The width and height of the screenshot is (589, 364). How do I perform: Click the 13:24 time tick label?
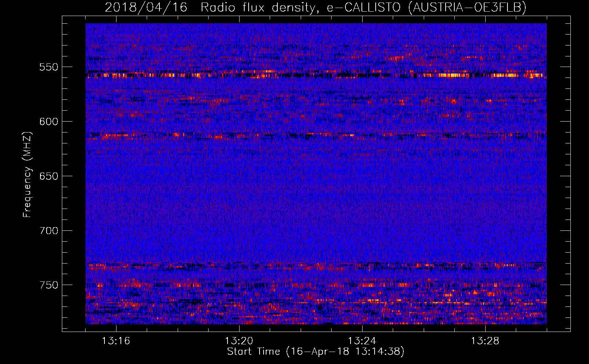362,341
